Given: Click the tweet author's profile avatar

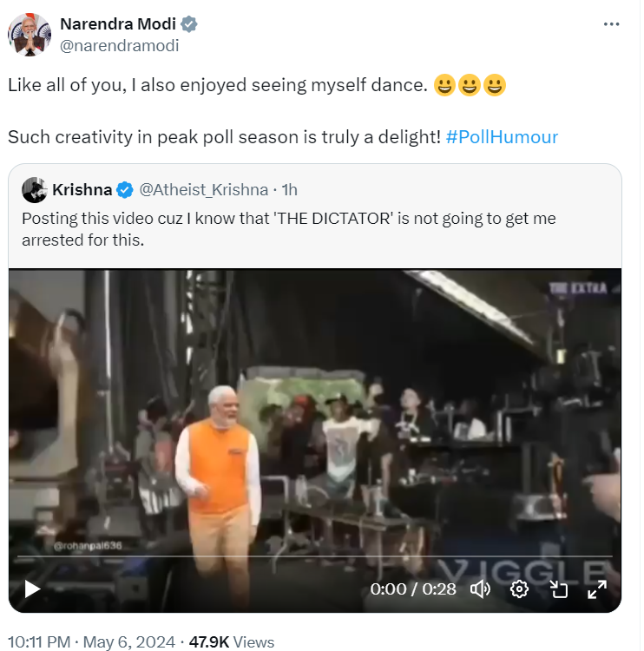Looking at the screenshot, I should coord(30,35).
